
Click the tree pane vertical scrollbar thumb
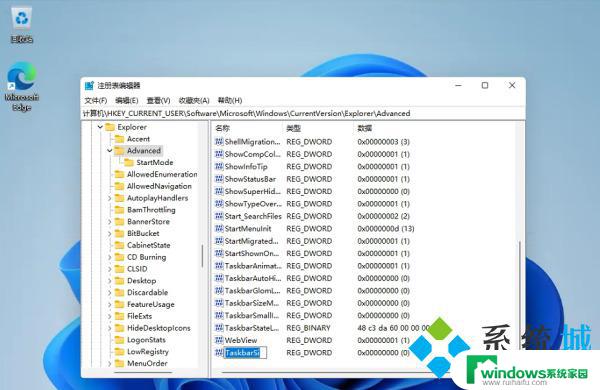click(x=202, y=256)
